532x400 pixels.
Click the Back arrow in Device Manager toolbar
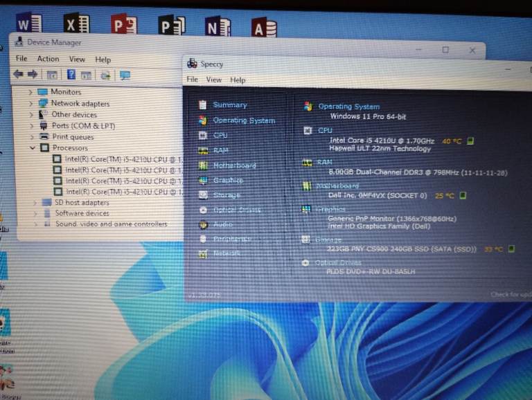18,75
